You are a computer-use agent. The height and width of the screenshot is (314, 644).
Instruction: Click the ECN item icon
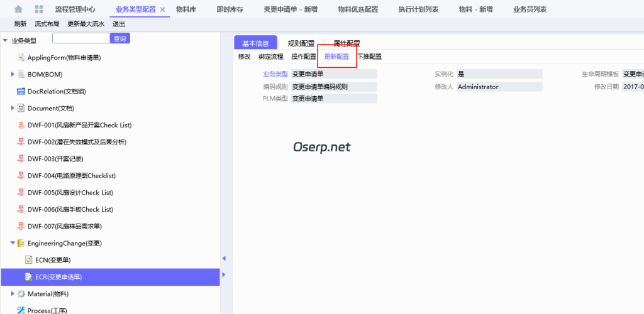point(28,260)
